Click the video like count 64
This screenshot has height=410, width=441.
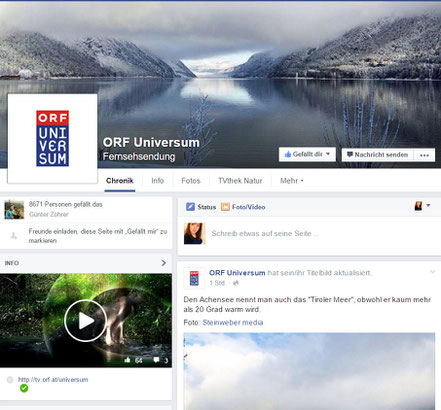pos(139,360)
